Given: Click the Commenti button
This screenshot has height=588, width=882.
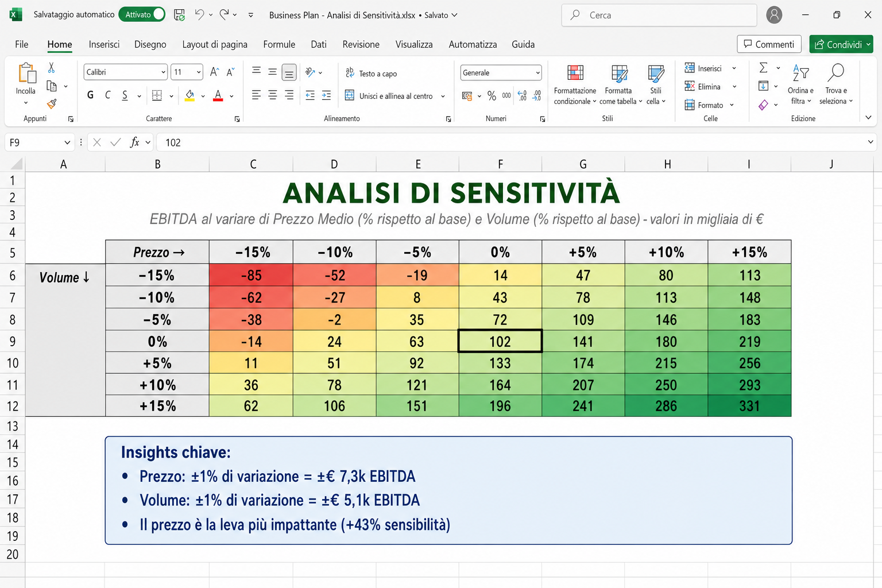Looking at the screenshot, I should click(x=769, y=44).
